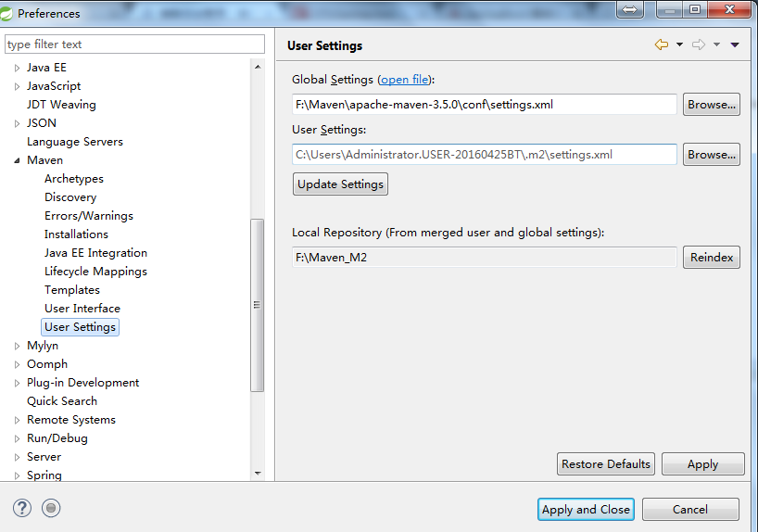Click the Mylyn label
The image size is (758, 532).
pyautogui.click(x=43, y=346)
